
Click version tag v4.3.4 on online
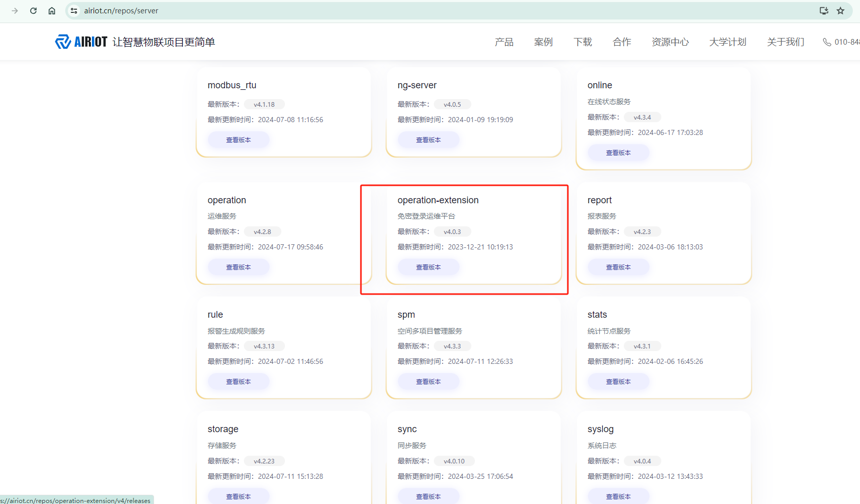point(642,117)
